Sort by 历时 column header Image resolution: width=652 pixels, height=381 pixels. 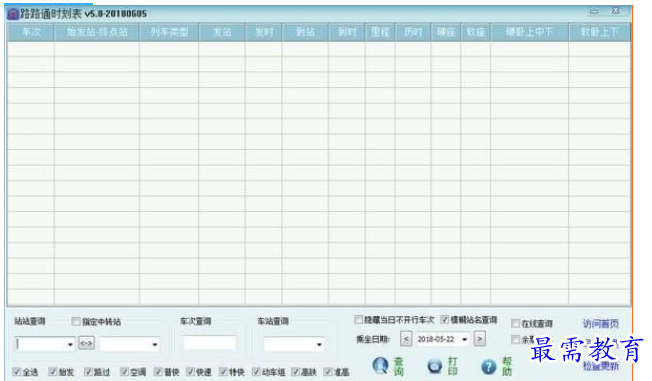coord(413,32)
